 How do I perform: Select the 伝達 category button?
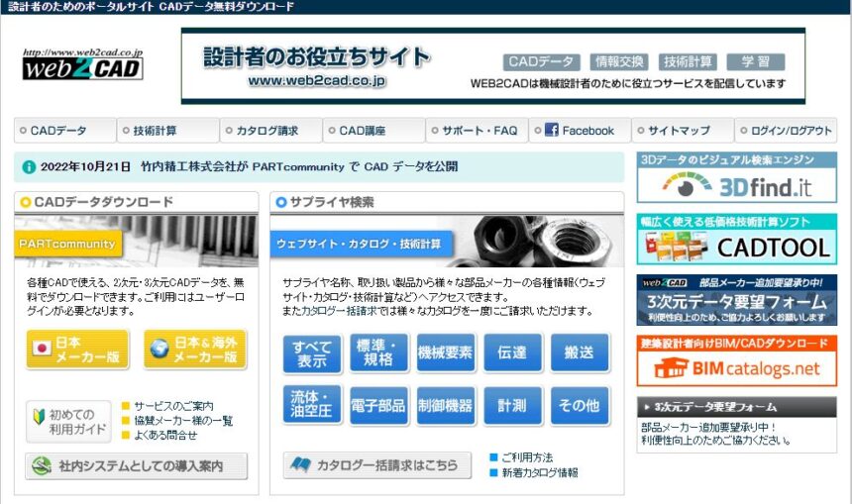tap(512, 353)
